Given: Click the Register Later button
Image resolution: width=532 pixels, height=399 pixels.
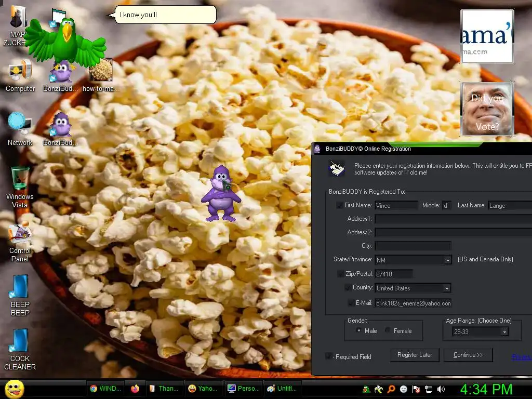Looking at the screenshot, I should (x=415, y=355).
